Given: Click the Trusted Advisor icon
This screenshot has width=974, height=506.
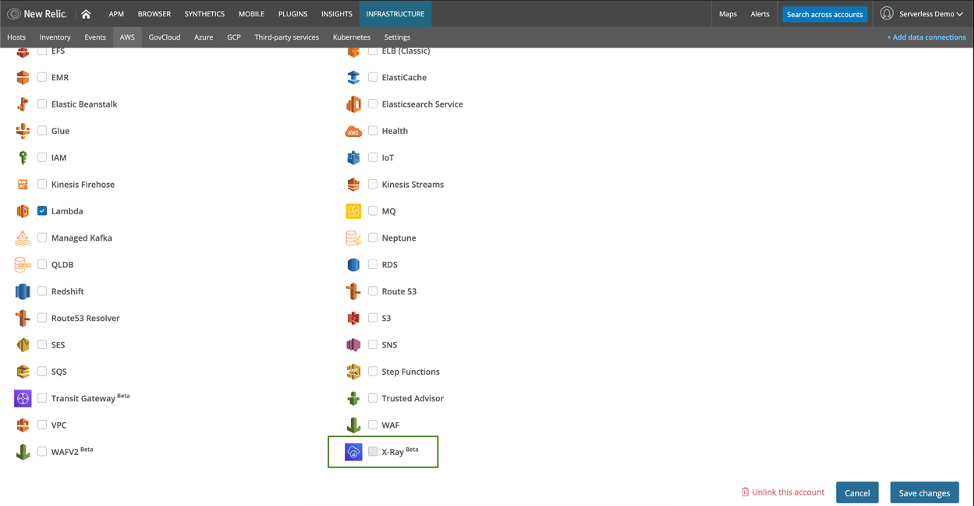Looking at the screenshot, I should (353, 399).
